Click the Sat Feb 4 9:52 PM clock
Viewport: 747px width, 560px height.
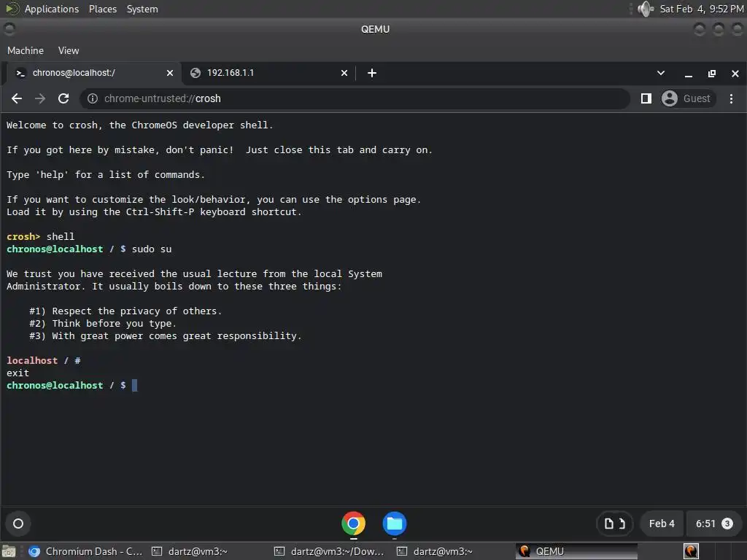701,9
